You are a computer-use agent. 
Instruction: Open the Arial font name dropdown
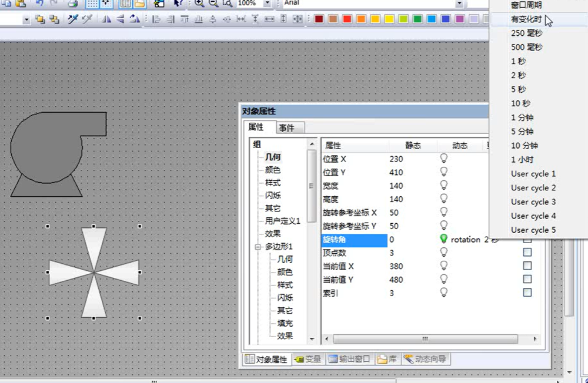[459, 3]
